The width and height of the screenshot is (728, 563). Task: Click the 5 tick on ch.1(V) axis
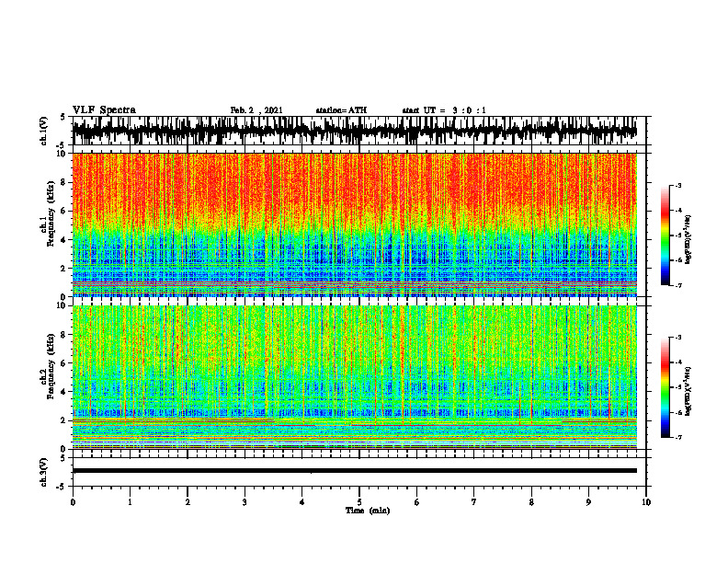[63, 118]
